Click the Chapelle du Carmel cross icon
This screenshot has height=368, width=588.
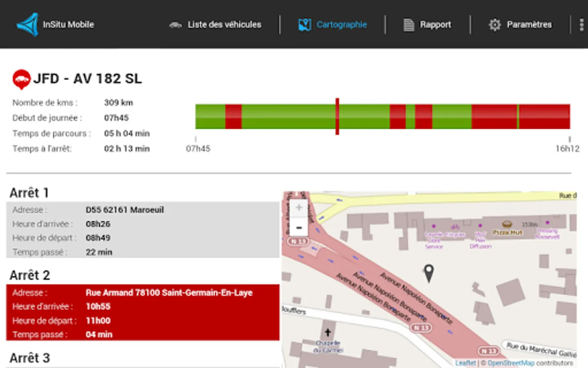pyautogui.click(x=327, y=333)
